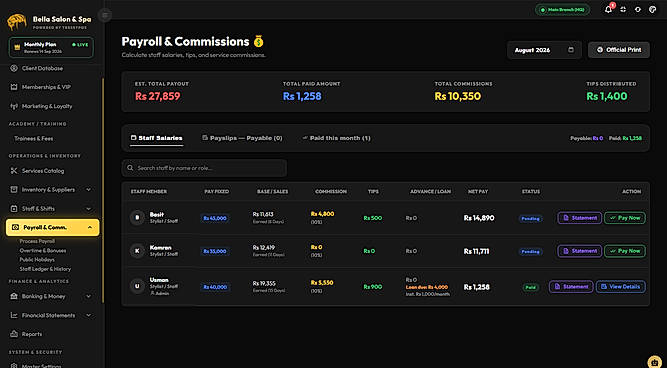Viewport: 667px width, 368px height.
Task: Click the Process Payroll submenu link
Action: tap(37, 241)
